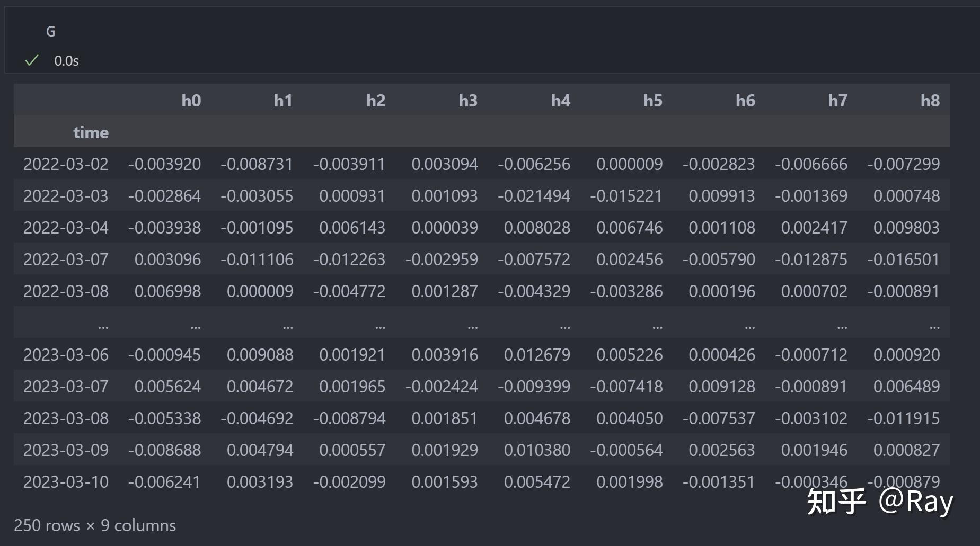The height and width of the screenshot is (546, 980).
Task: Click the h2 column header
Action: point(375,101)
